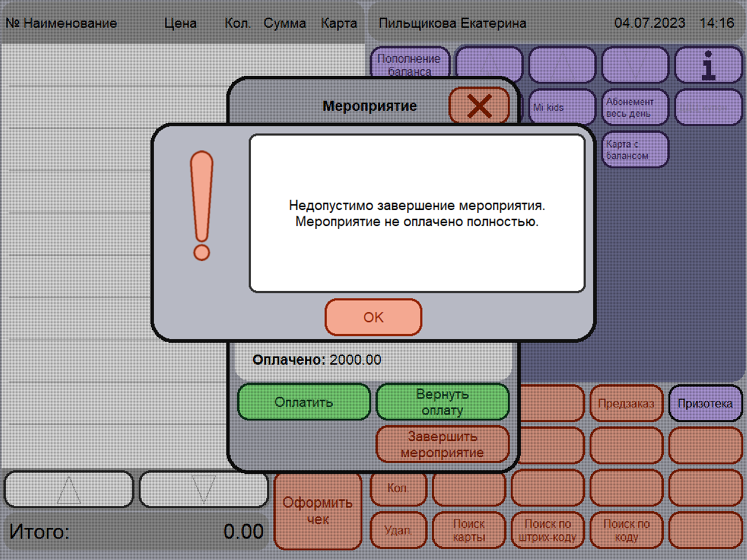
Task: Close the Мероприятие dialog with X
Action: click(479, 106)
